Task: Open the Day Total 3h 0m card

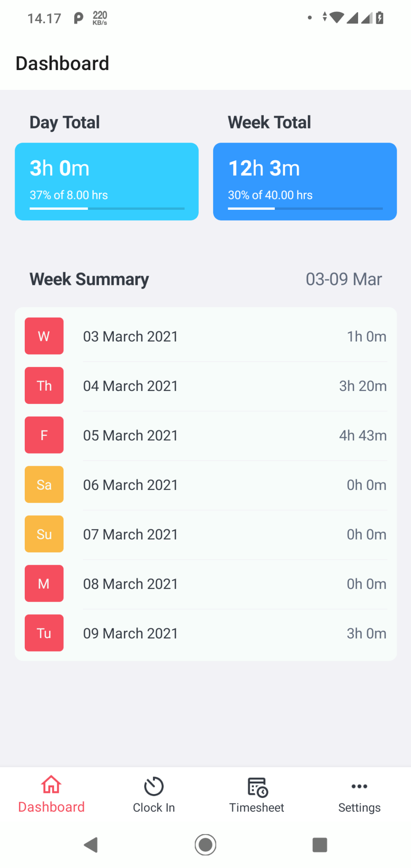Action: (107, 181)
